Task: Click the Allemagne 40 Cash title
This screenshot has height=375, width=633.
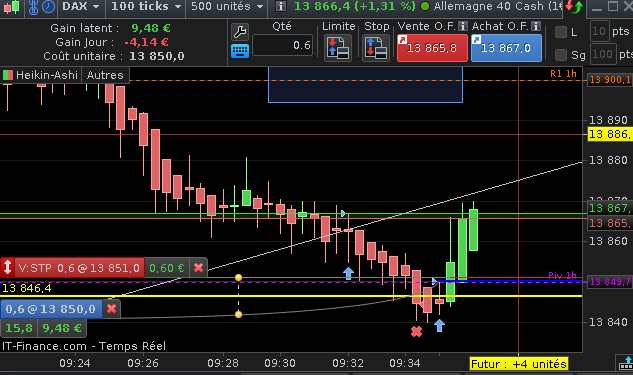Action: pyautogui.click(x=498, y=6)
